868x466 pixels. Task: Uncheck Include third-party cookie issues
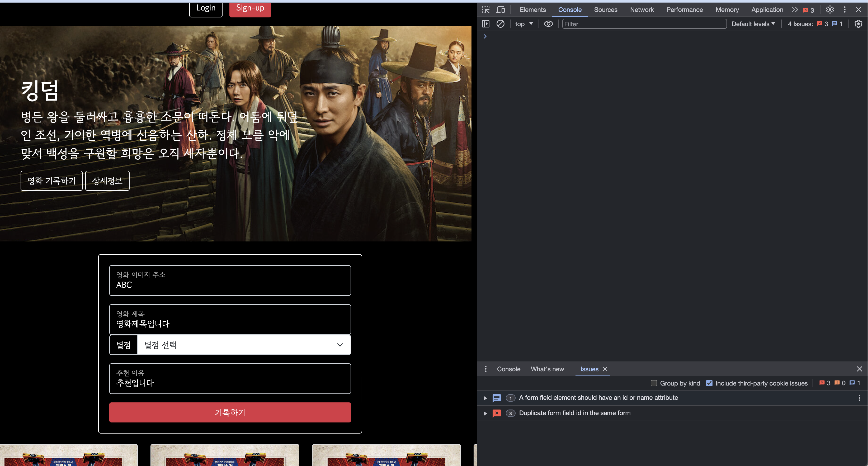tap(709, 383)
